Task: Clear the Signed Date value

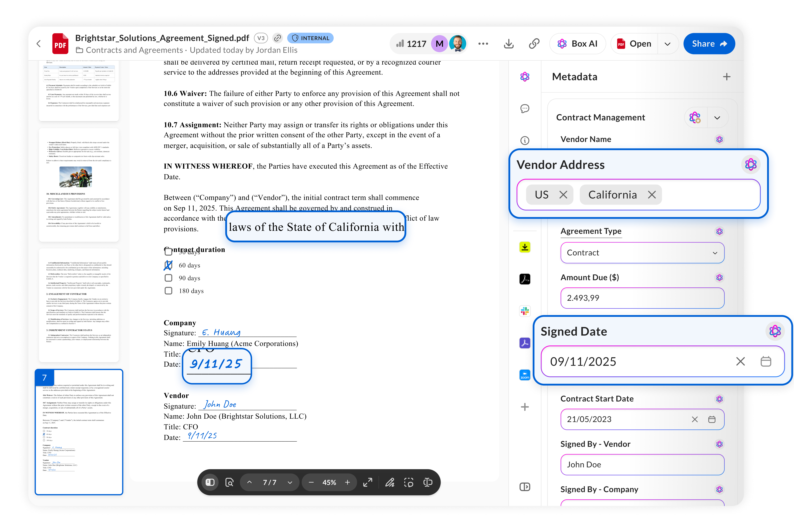Action: 740,361
